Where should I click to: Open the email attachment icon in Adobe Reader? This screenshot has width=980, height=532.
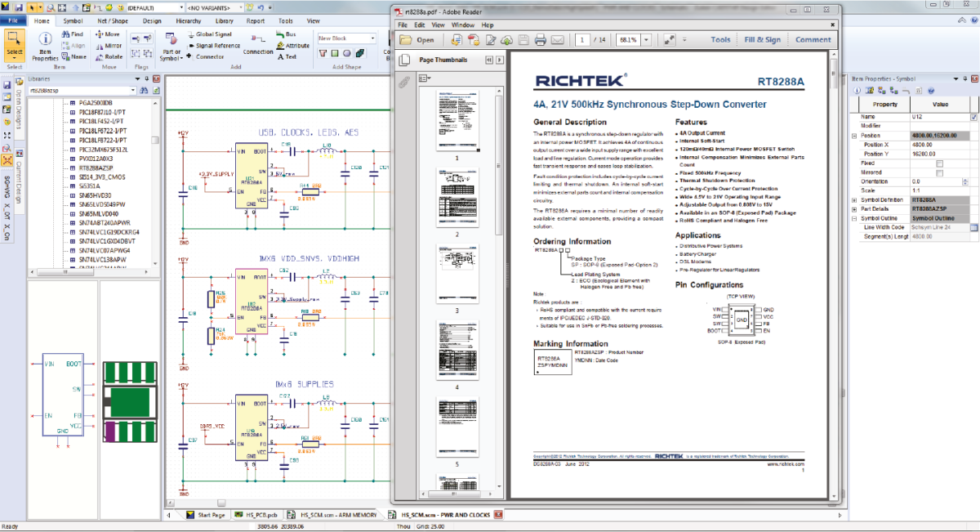pos(558,38)
